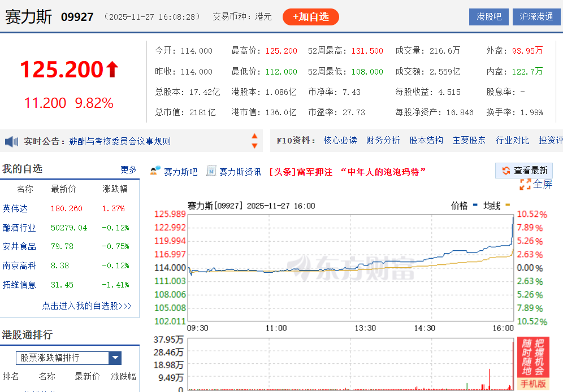Click the 11:00 time axis label

(x=276, y=328)
